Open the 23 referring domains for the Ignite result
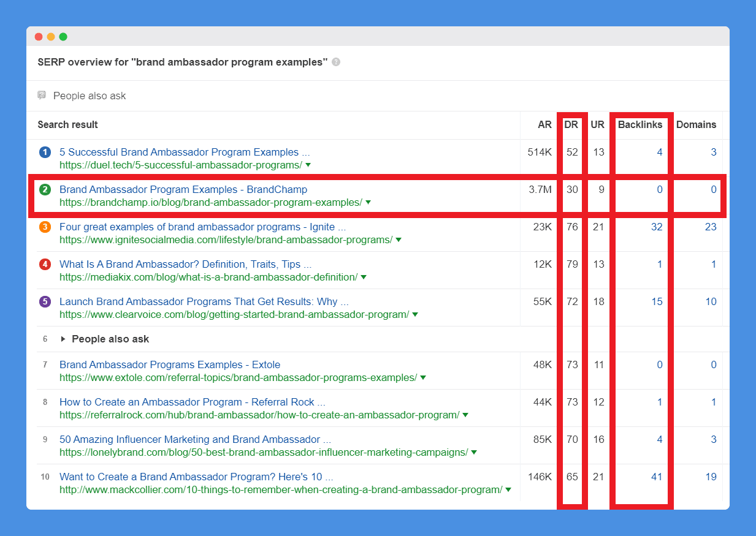756x536 pixels. point(711,227)
